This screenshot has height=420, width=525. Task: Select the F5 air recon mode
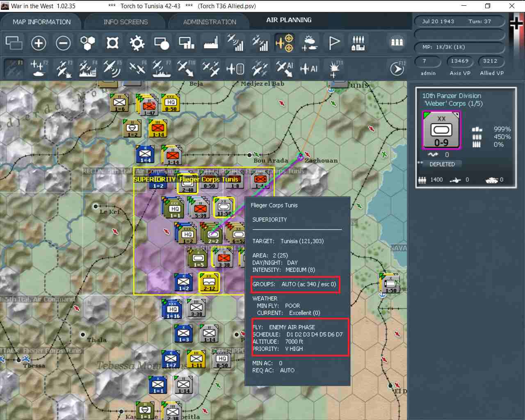[112, 68]
